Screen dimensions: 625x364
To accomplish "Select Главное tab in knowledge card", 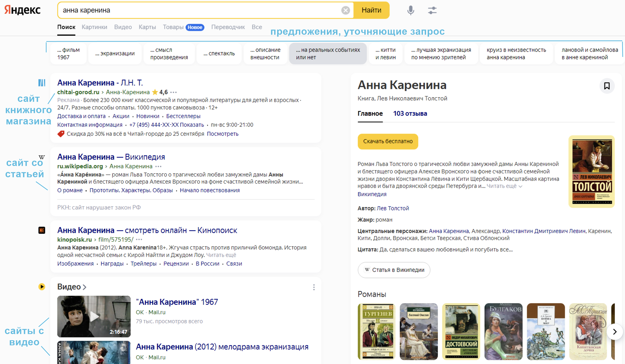I will pos(370,114).
